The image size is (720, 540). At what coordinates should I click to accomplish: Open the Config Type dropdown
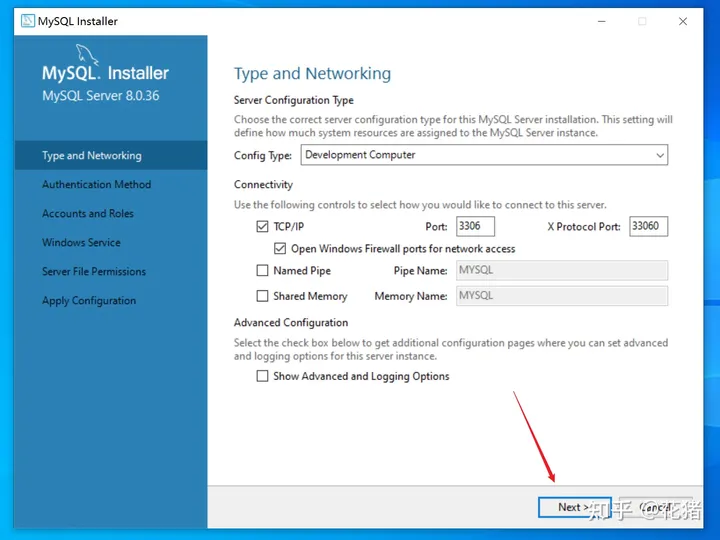[484, 155]
